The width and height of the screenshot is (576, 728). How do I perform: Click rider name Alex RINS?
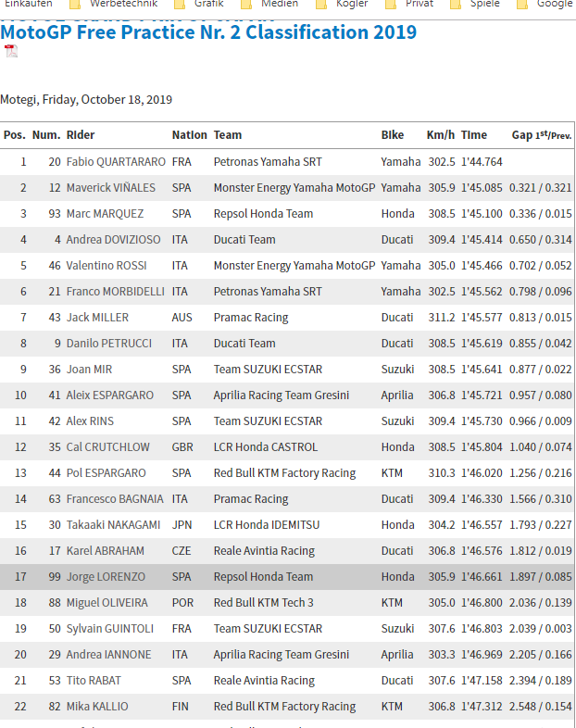(90, 421)
